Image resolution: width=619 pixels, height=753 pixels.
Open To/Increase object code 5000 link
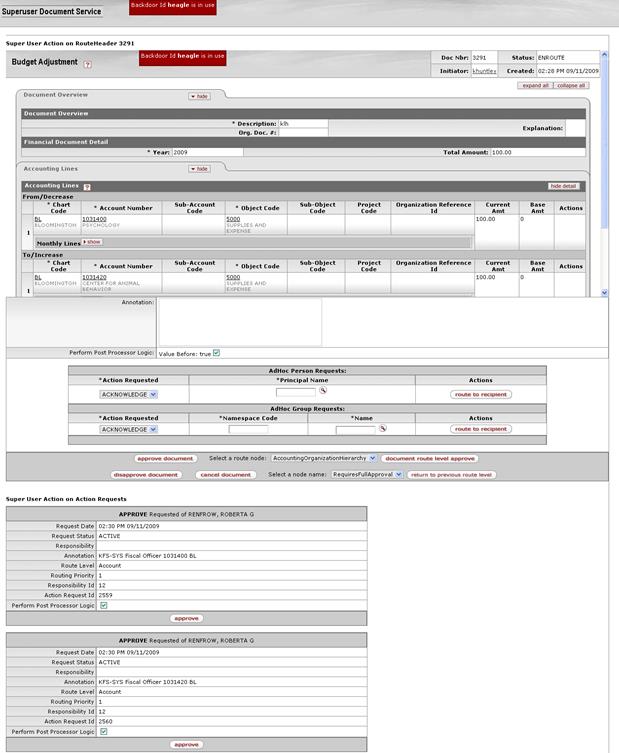[233, 277]
